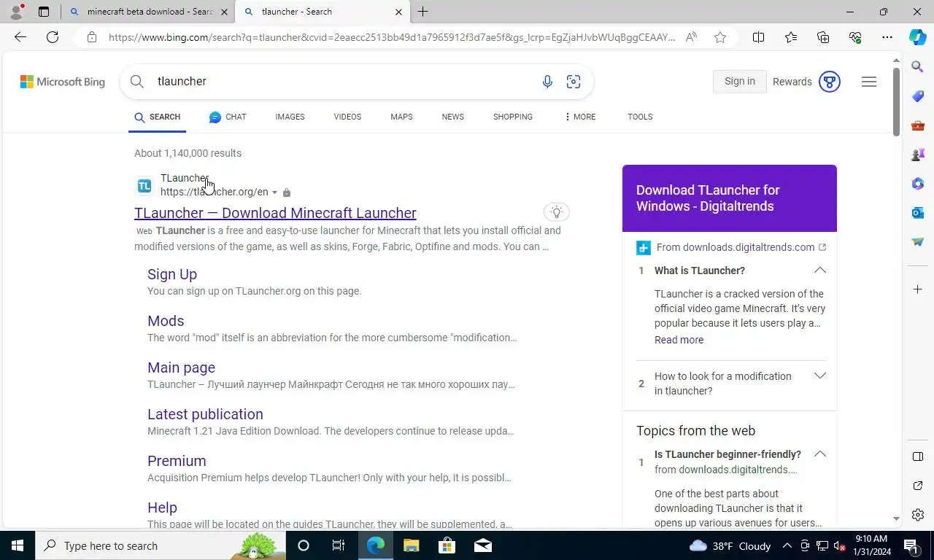Click Read more in TLauncher answer
The width and height of the screenshot is (934, 560).
click(x=679, y=340)
